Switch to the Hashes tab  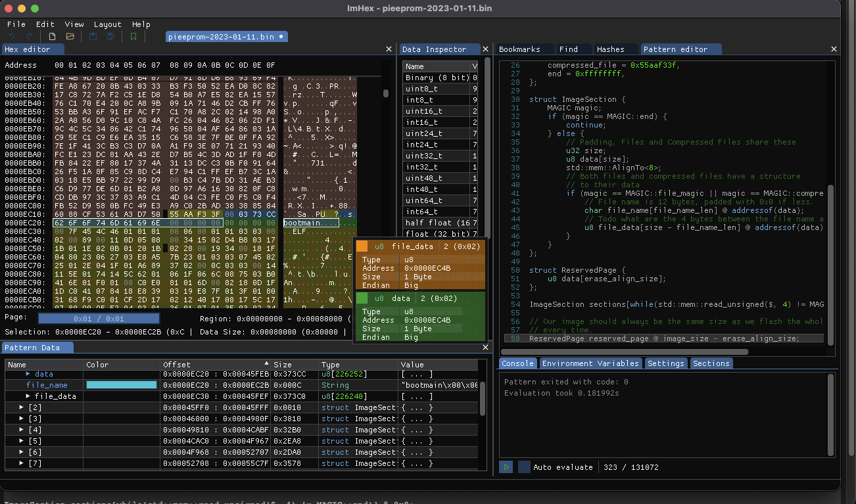click(610, 49)
